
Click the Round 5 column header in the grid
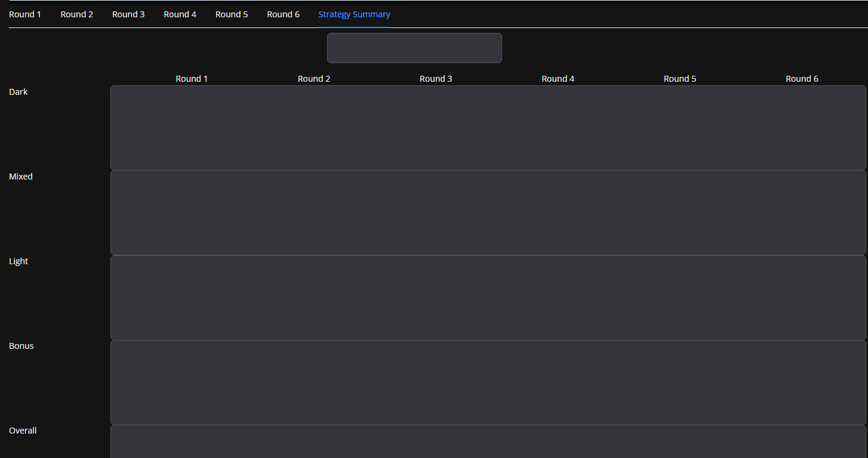point(680,79)
